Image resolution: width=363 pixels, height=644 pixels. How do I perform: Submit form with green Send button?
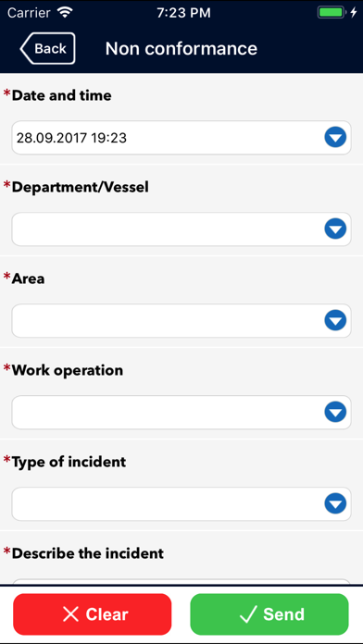269,614
